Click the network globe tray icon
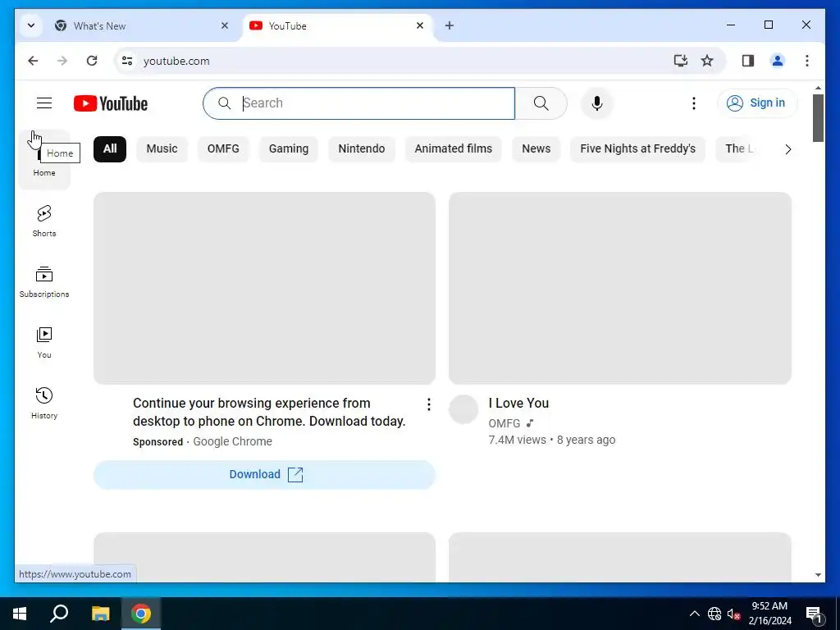The height and width of the screenshot is (630, 840). (714, 614)
